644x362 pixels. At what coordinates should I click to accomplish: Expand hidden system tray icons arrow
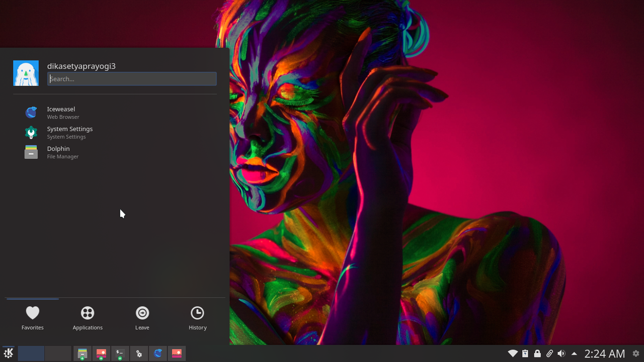click(x=574, y=353)
